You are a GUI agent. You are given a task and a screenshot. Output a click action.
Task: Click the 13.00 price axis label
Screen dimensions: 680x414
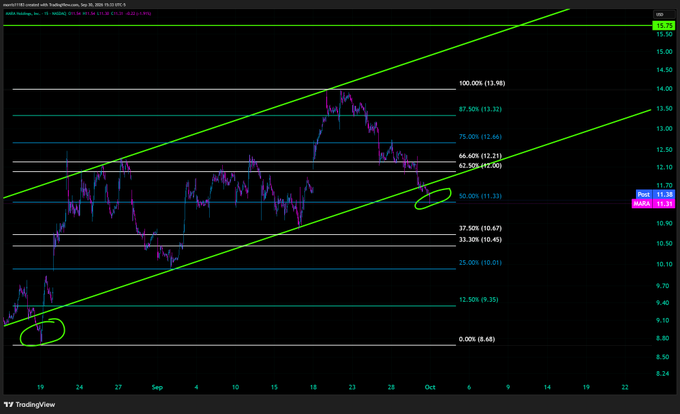[664, 129]
